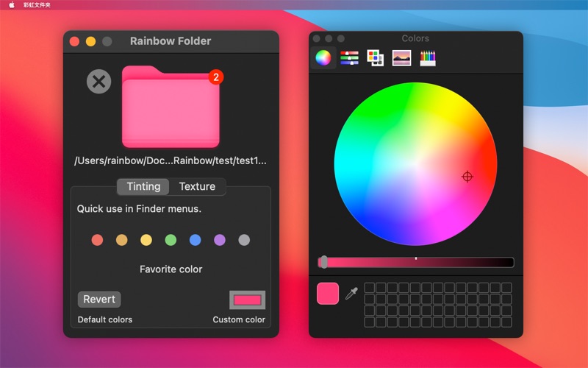Choose the Image Palettes picker
The image size is (588, 368).
401,58
